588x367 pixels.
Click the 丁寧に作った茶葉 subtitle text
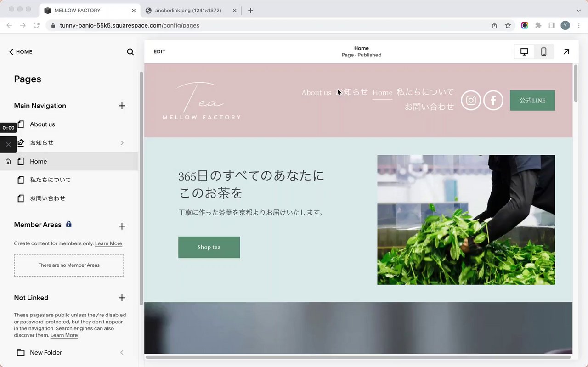251,213
